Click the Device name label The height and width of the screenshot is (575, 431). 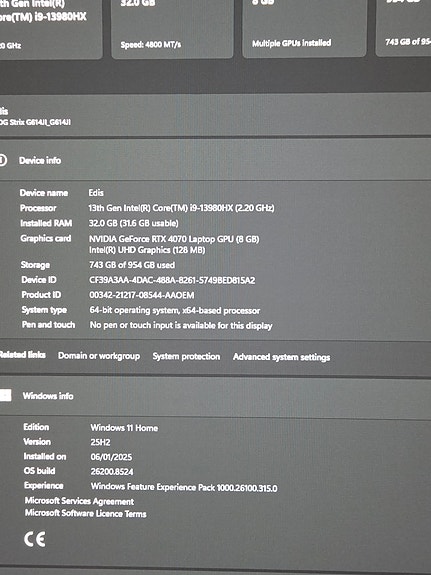tap(44, 193)
